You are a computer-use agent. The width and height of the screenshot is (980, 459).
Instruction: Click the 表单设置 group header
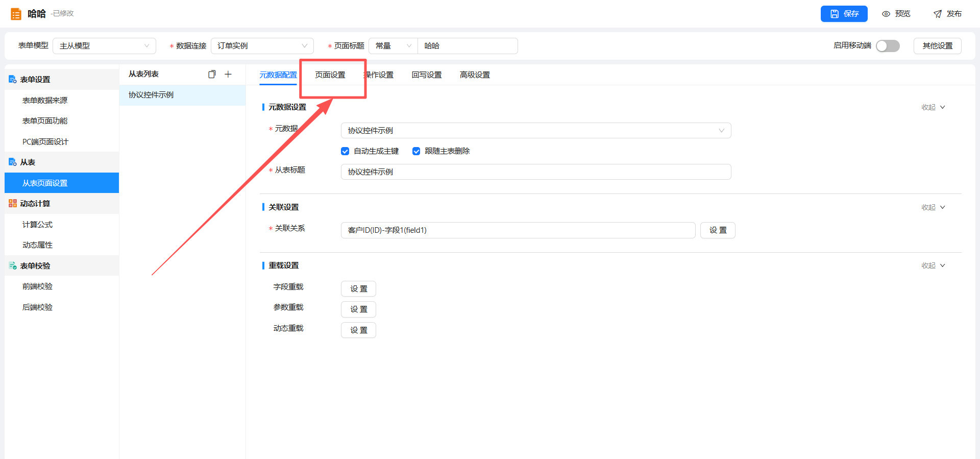tap(62, 79)
